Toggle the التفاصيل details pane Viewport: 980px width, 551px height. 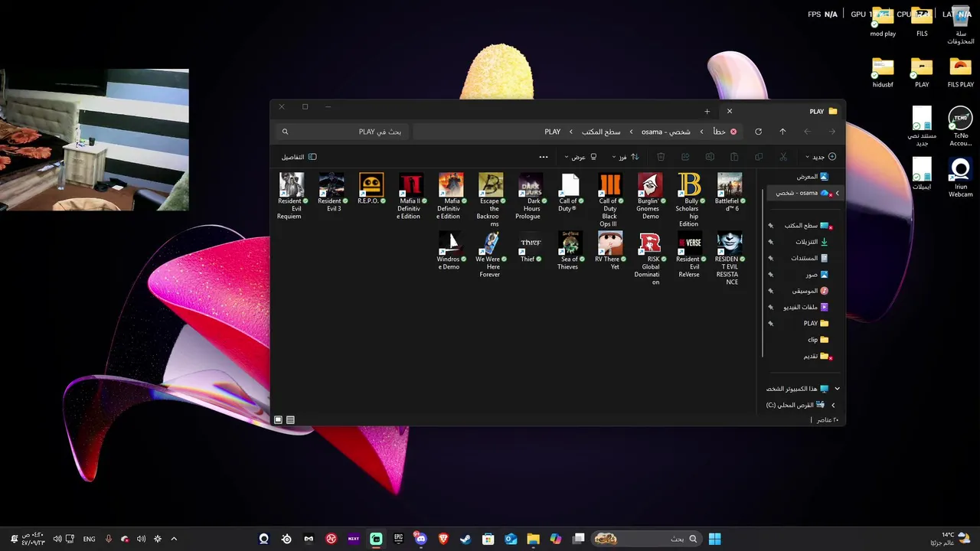[299, 157]
